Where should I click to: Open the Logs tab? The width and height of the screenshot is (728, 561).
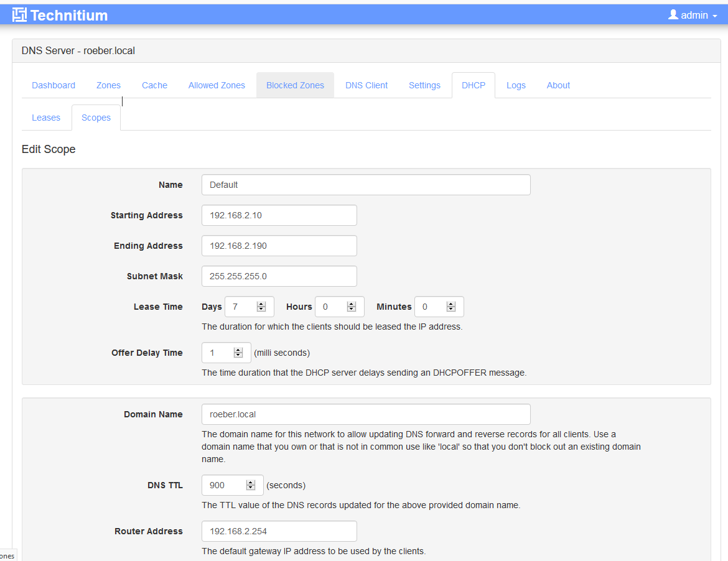pyautogui.click(x=516, y=85)
